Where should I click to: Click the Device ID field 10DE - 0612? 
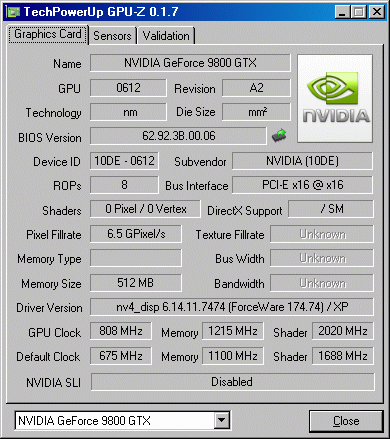coord(124,161)
